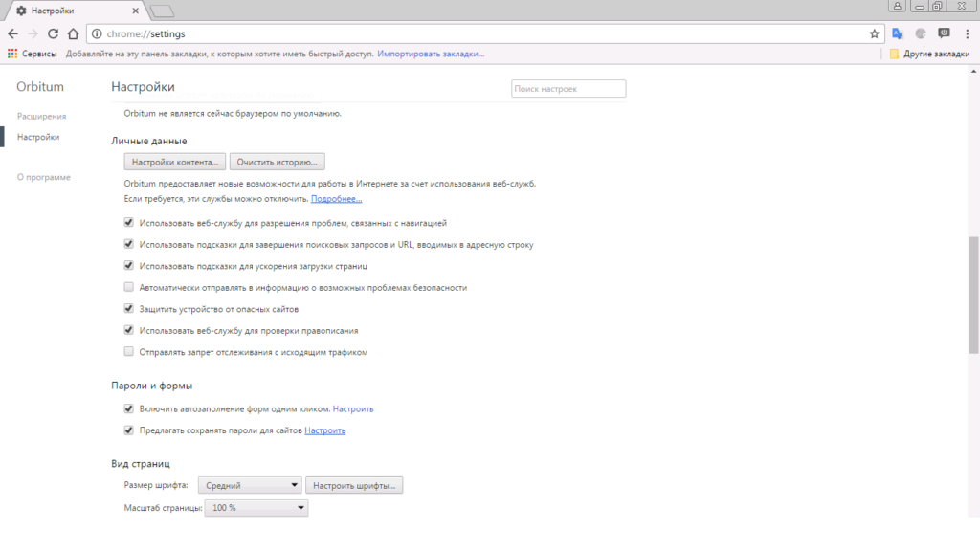The image size is (980, 551).
Task: Toggle one-click form autofill checkbox
Action: click(129, 408)
